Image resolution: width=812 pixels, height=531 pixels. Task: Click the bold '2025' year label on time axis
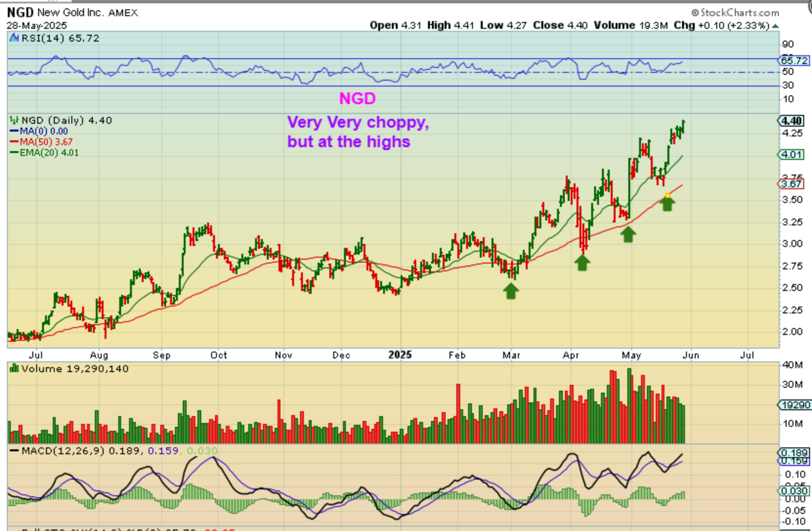point(400,354)
